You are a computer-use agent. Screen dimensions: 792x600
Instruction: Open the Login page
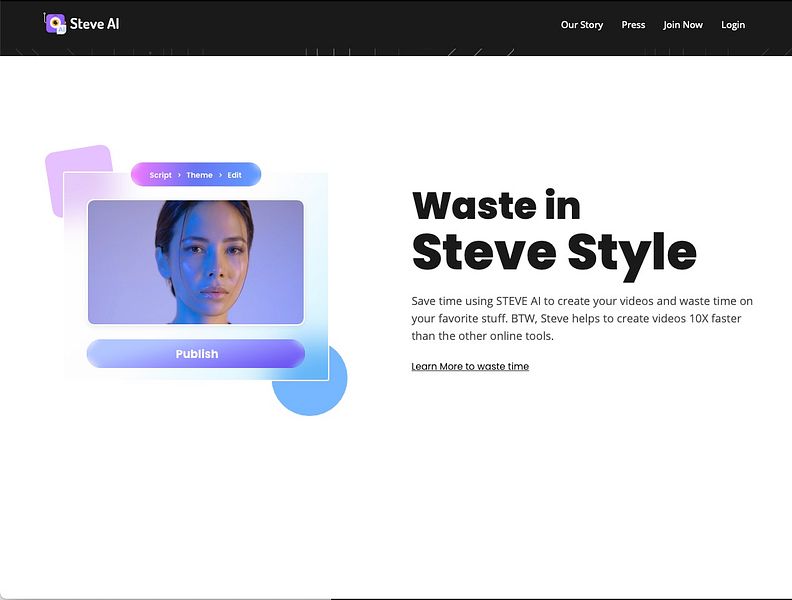click(733, 25)
